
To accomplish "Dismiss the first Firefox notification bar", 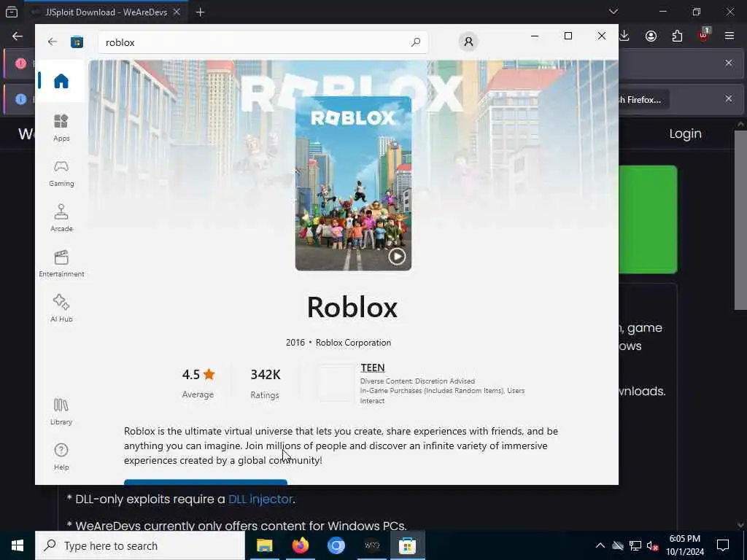I will tap(729, 63).
